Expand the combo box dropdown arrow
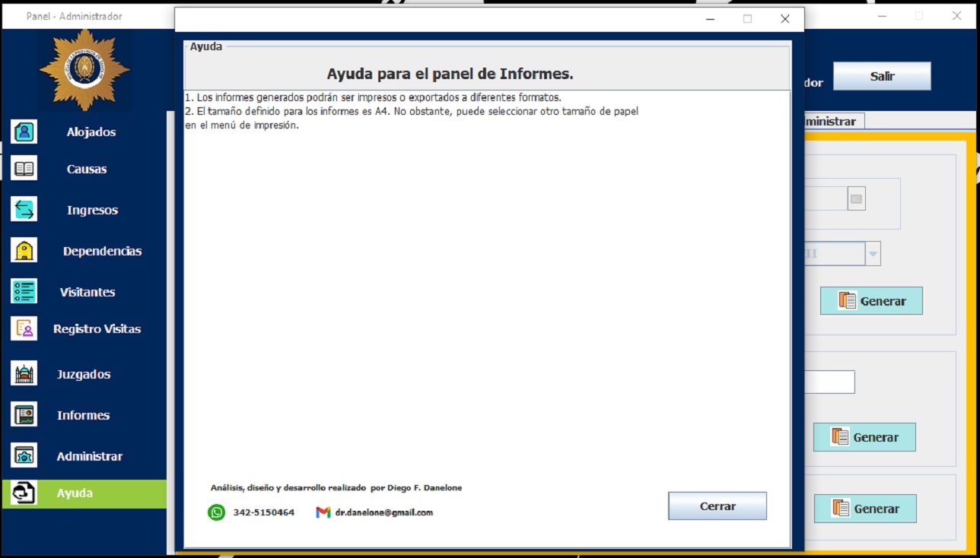 pyautogui.click(x=873, y=254)
